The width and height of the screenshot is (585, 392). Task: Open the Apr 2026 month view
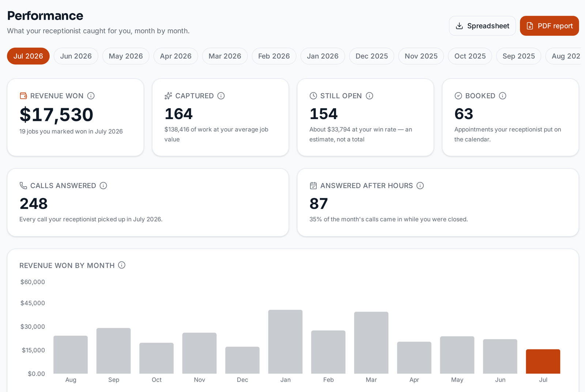pos(176,56)
